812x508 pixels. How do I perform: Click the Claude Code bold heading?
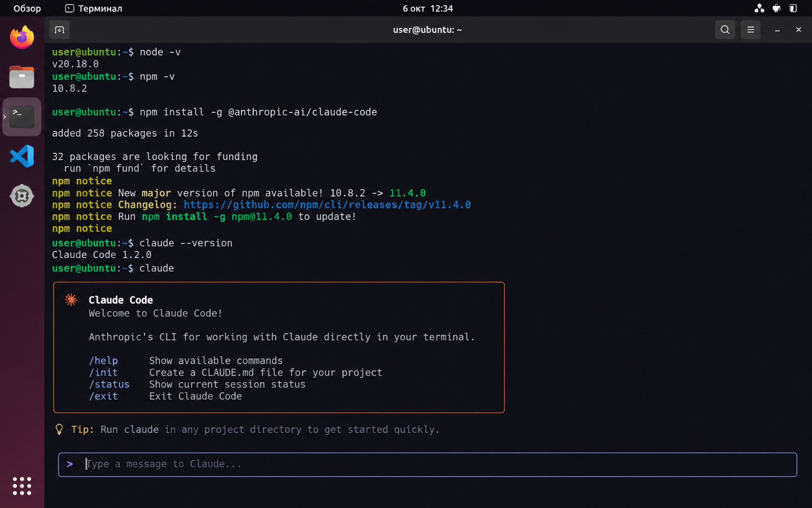(121, 300)
